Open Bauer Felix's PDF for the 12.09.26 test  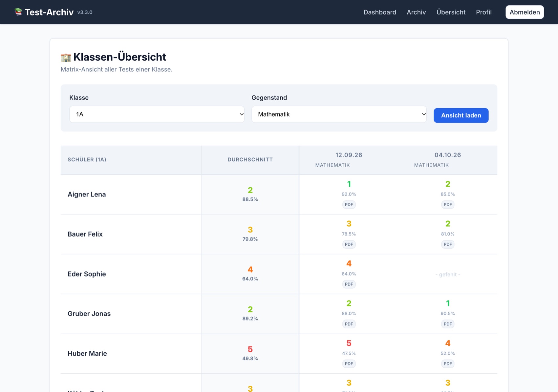pyautogui.click(x=349, y=244)
